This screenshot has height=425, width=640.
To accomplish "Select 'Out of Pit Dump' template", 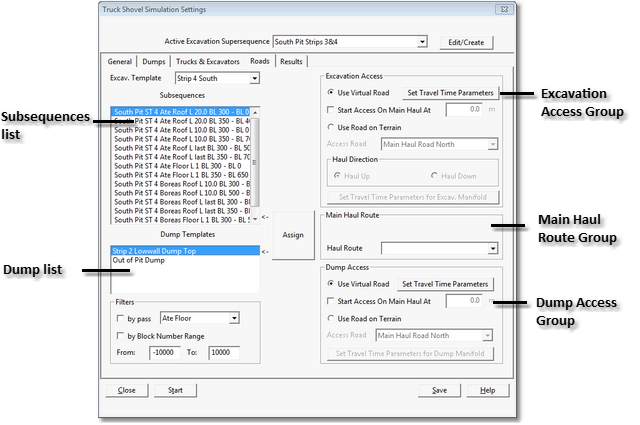I will (185, 260).
